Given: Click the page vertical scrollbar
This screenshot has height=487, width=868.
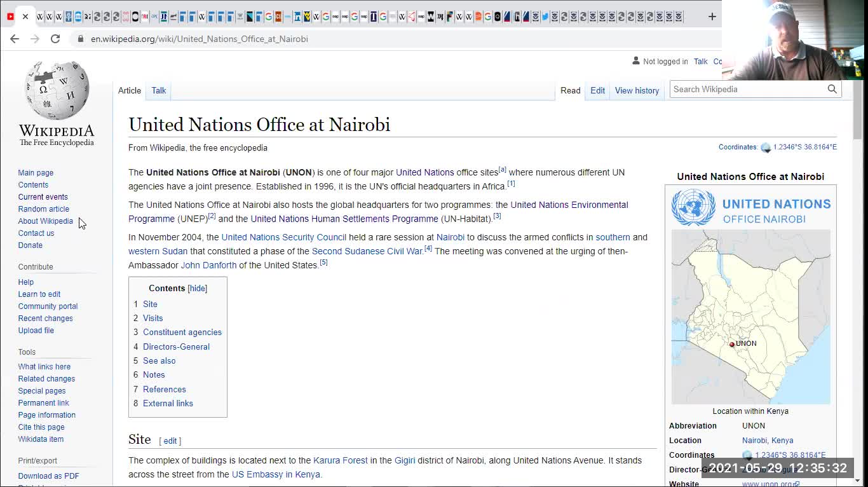Looking at the screenshot, I should pos(857,110).
